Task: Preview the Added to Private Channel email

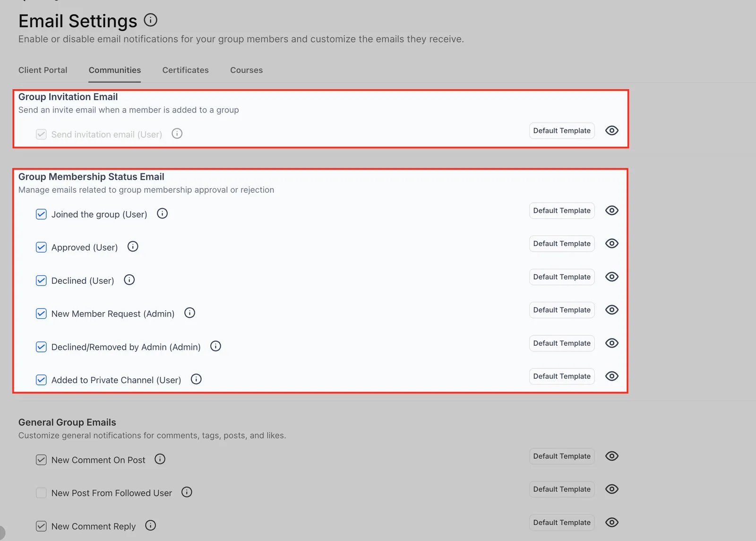Action: 612,376
